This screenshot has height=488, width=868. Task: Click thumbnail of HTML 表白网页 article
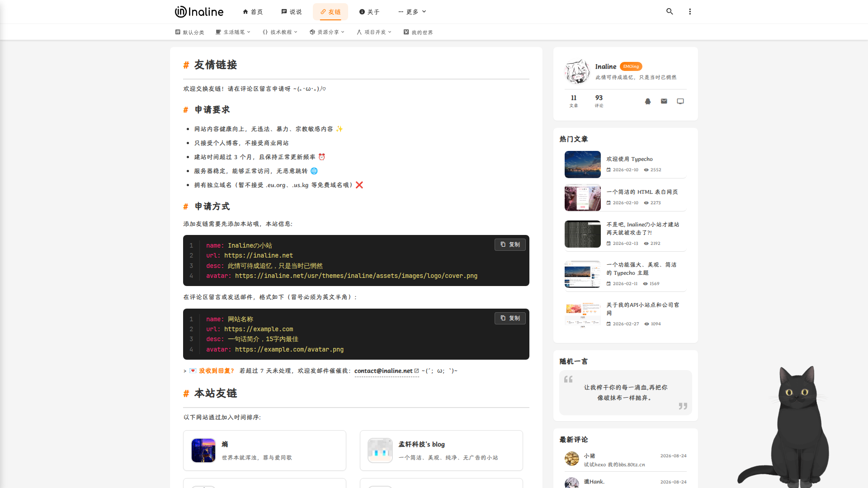583,197
